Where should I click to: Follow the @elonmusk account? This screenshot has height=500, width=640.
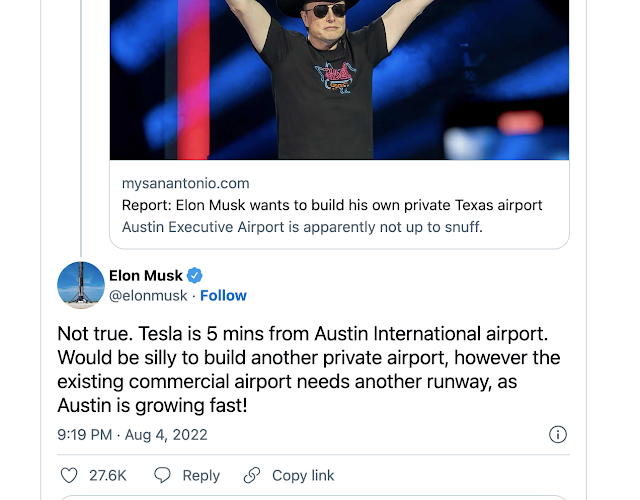click(x=223, y=296)
